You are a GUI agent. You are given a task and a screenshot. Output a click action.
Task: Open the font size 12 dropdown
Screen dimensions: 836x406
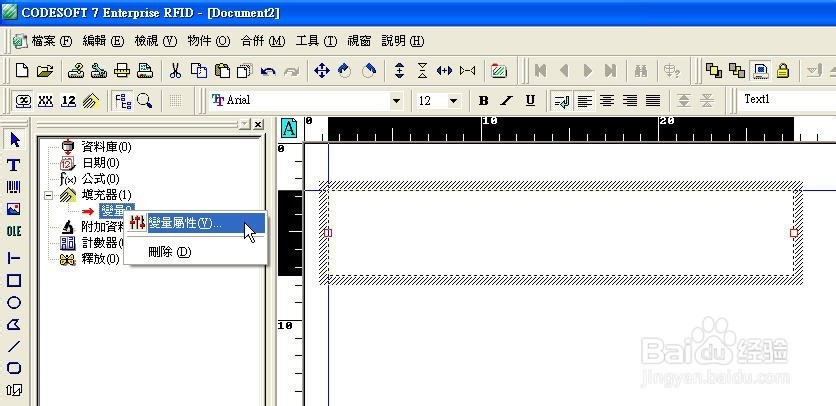pos(454,100)
